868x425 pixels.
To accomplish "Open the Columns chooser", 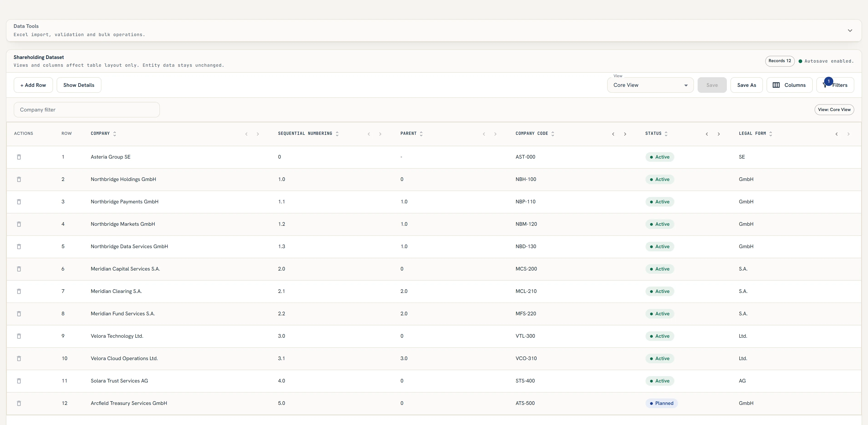I will coord(789,85).
